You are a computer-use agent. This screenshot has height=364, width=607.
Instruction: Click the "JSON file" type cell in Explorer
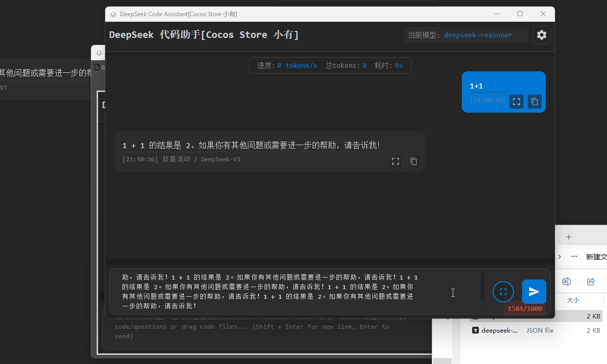point(540,331)
